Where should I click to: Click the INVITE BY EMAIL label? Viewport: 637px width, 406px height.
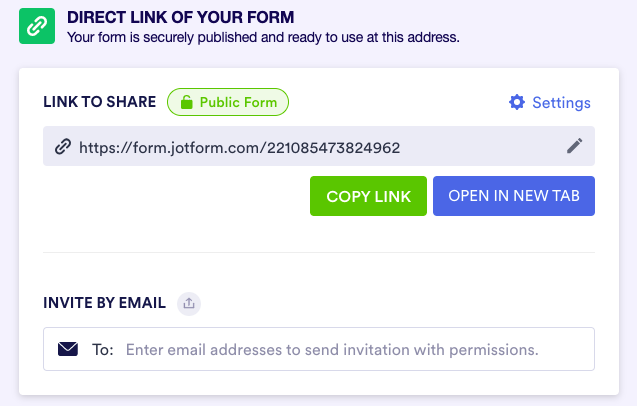pyautogui.click(x=105, y=303)
